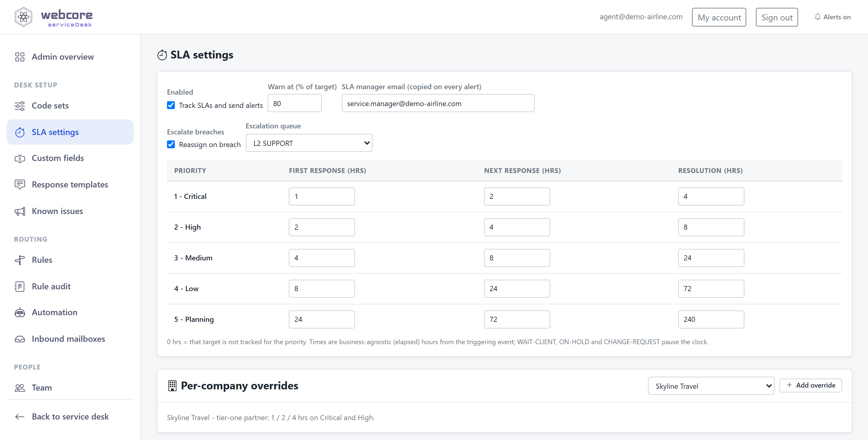Click the back arrow icon for service desk
The height and width of the screenshot is (440, 868).
click(20, 417)
